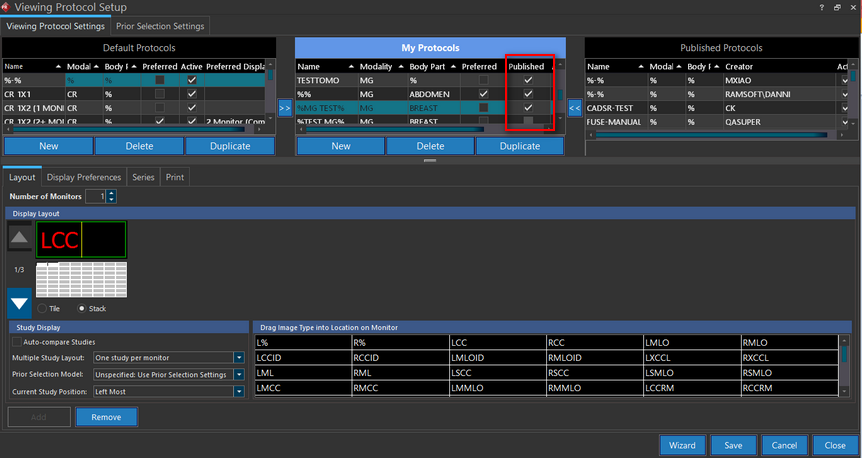Expand the Prior Selection Model dropdown
The width and height of the screenshot is (862, 458).
point(239,374)
